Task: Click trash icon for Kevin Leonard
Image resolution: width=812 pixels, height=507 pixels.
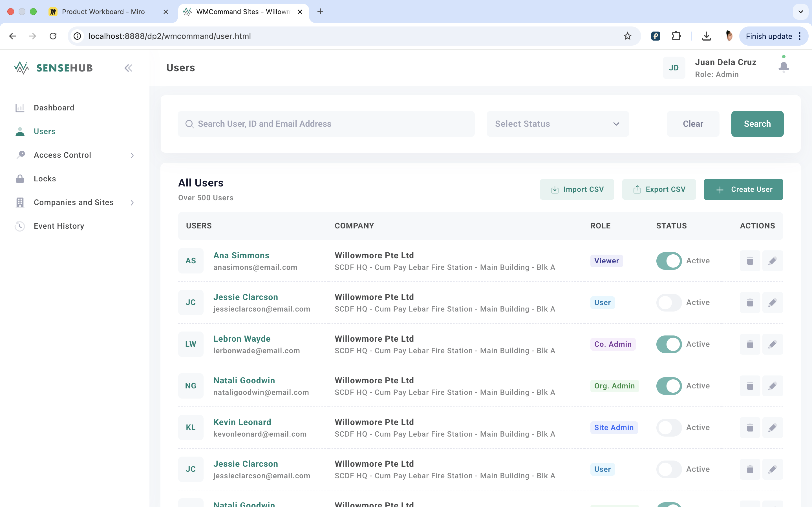Action: [750, 428]
